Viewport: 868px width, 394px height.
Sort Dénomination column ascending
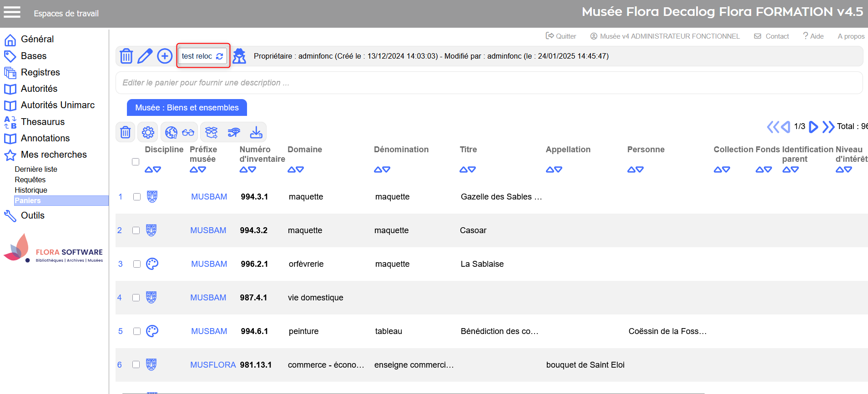coord(378,170)
